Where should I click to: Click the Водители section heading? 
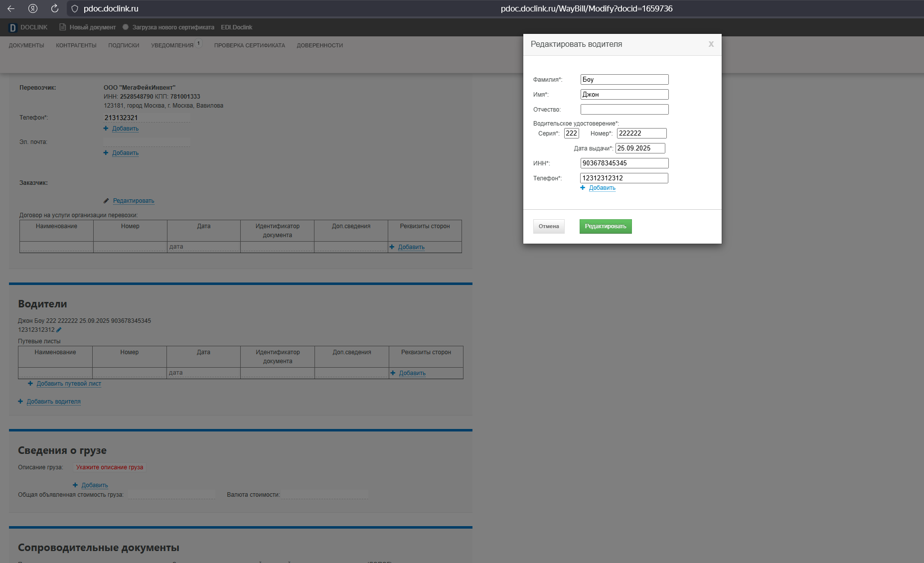(42, 304)
